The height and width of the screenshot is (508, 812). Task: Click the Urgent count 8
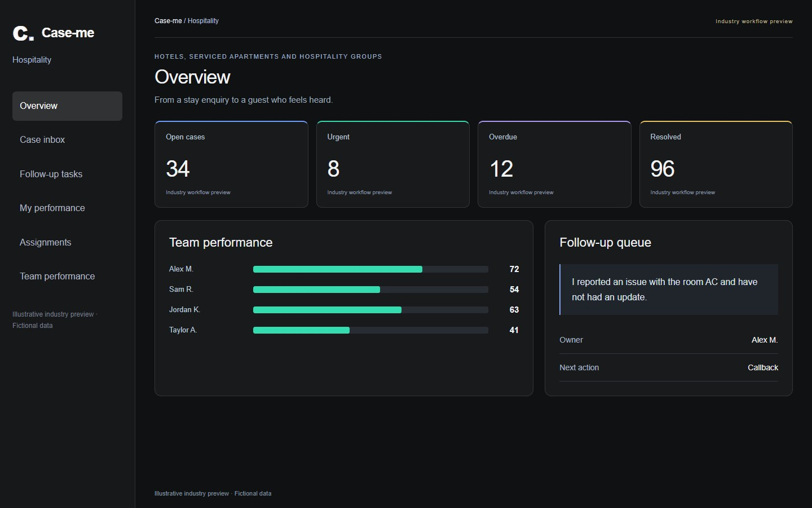tap(333, 169)
